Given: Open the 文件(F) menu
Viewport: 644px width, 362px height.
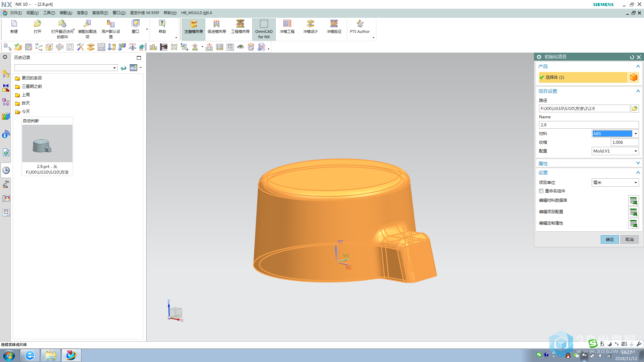Looking at the screenshot, I should click(x=16, y=13).
